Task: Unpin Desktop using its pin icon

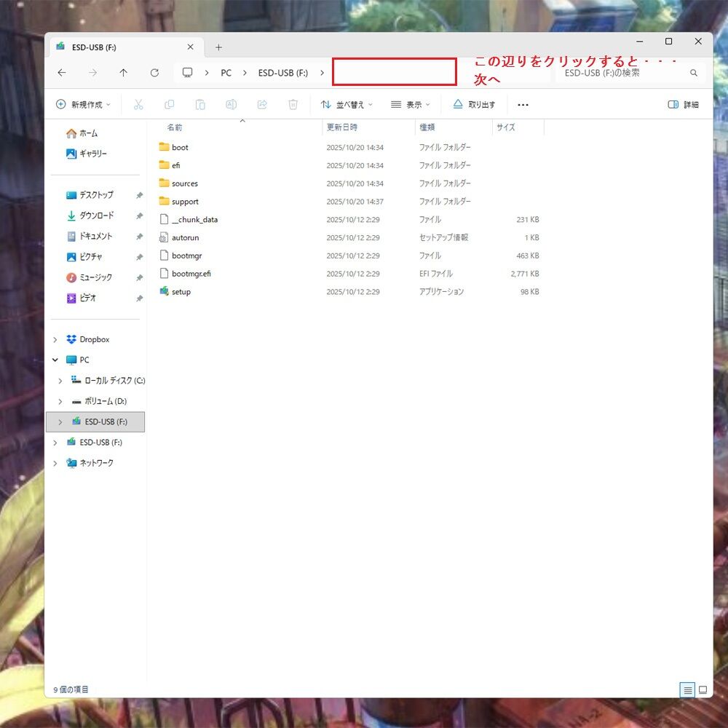Action: pyautogui.click(x=139, y=195)
